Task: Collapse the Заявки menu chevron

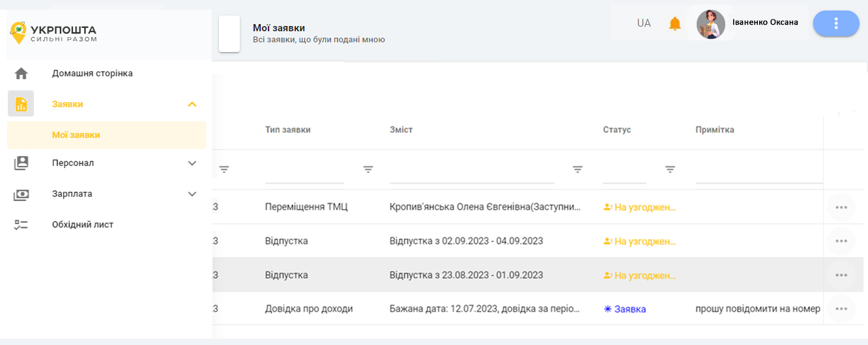Action: [192, 104]
